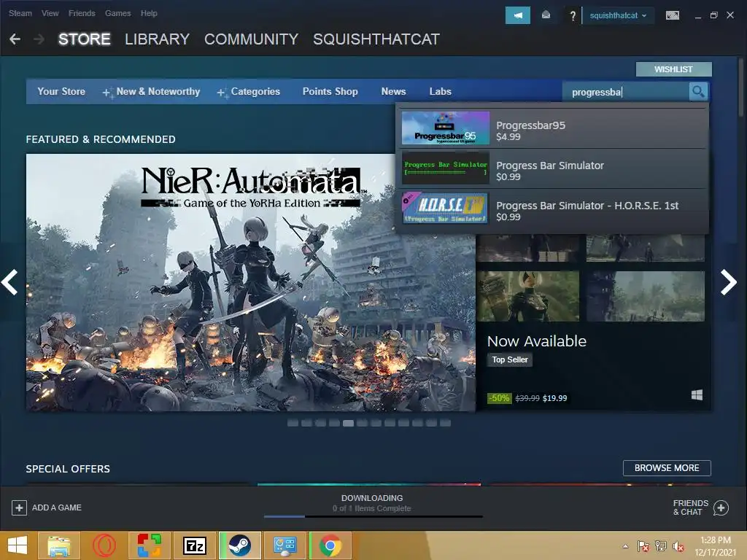Select Progressbar95 search suggestion
This screenshot has width=747, height=560.
pyautogui.click(x=553, y=128)
